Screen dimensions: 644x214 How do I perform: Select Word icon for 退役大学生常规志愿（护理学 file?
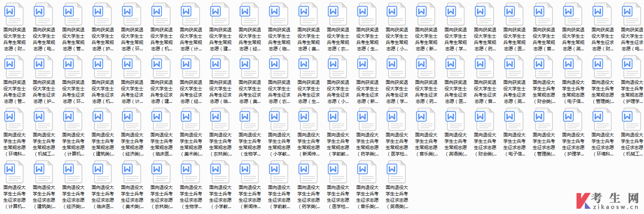tap(631, 67)
